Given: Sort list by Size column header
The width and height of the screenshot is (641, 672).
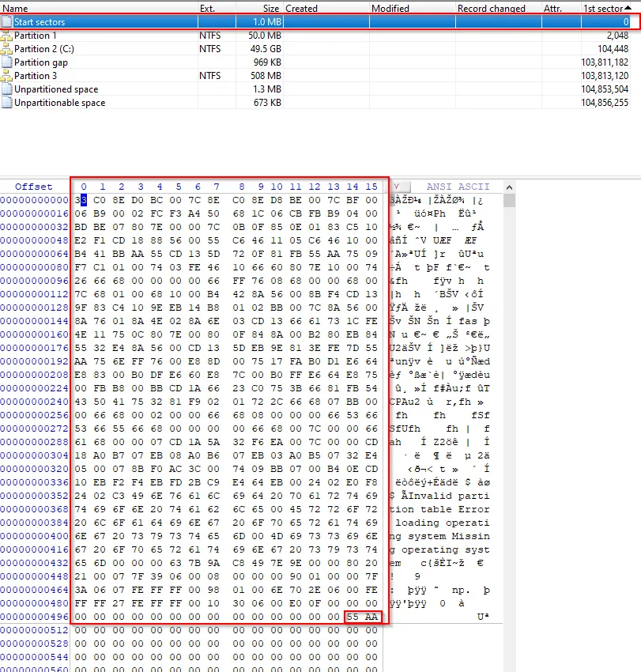Looking at the screenshot, I should [x=259, y=9].
